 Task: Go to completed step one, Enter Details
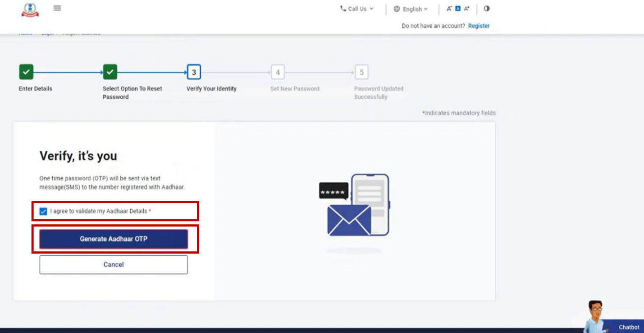(26, 72)
